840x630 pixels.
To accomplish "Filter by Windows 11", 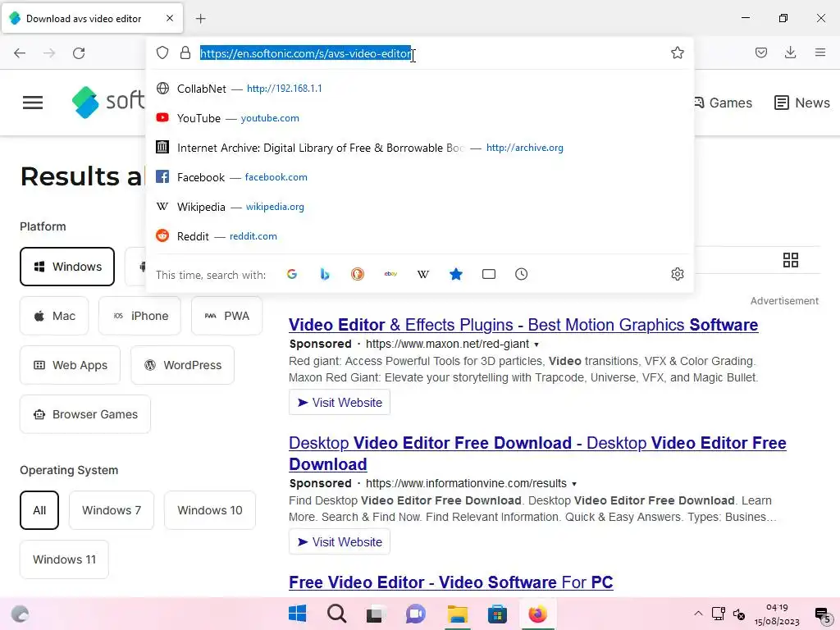I will coord(64,559).
